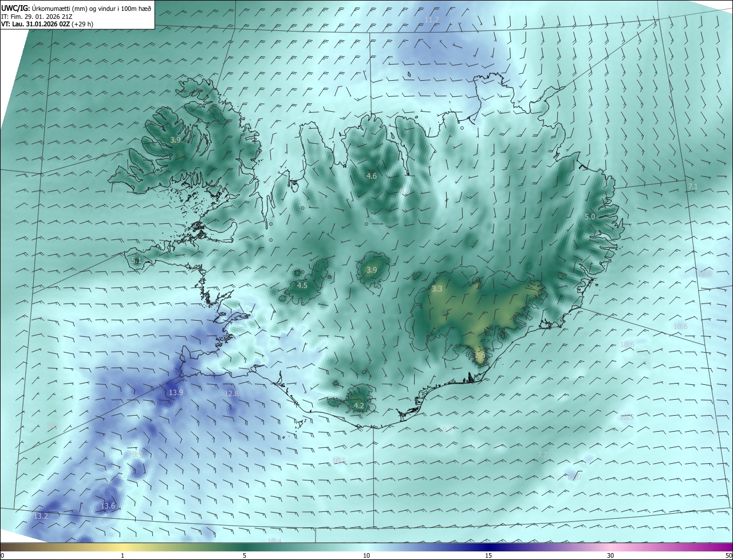
Task: Click the 4.2 value label
Action: click(x=359, y=405)
